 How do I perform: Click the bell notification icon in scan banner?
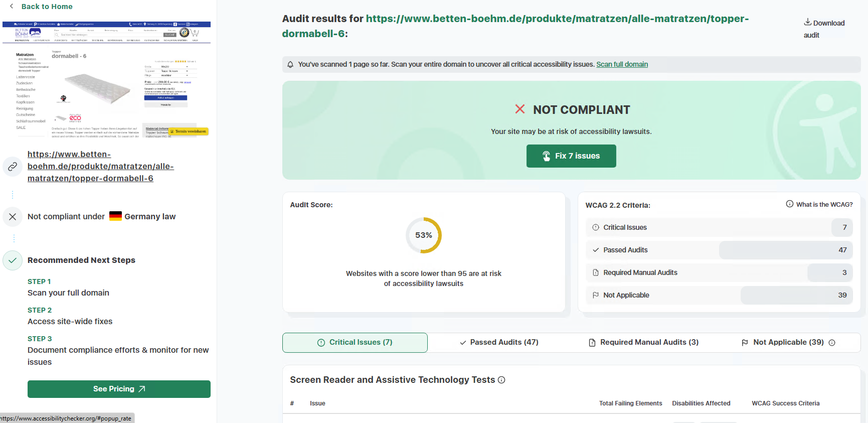[290, 65]
